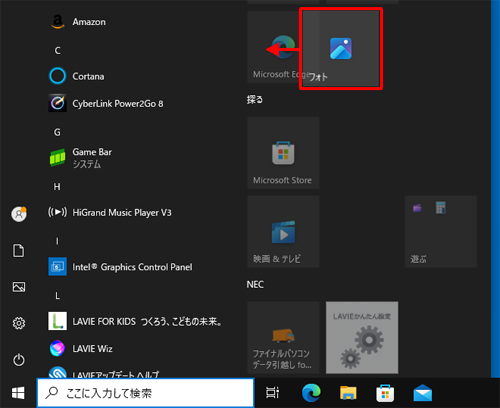500x408 pixels.
Task: Open the LAVIEかんたん設定 tile
Action: click(x=362, y=338)
